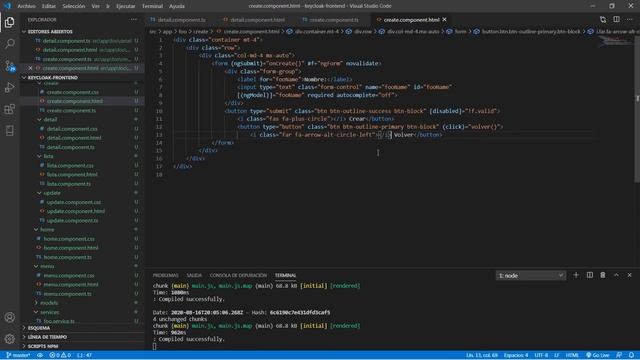The image size is (640, 360).
Task: Open the Run and Debug view
Action: [9, 87]
